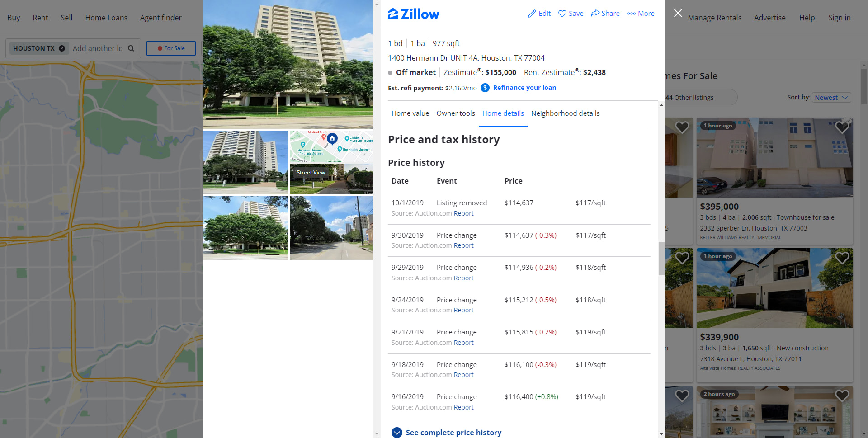Switch to the Owner tools tab
The image size is (868, 438).
click(x=456, y=113)
